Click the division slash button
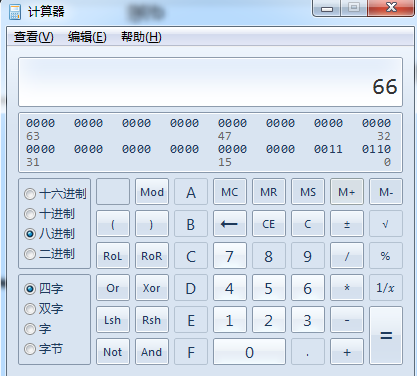The width and height of the screenshot is (417, 376). click(x=347, y=256)
